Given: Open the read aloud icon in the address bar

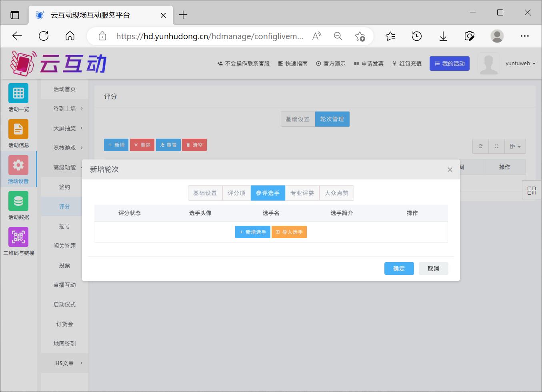Looking at the screenshot, I should 317,36.
